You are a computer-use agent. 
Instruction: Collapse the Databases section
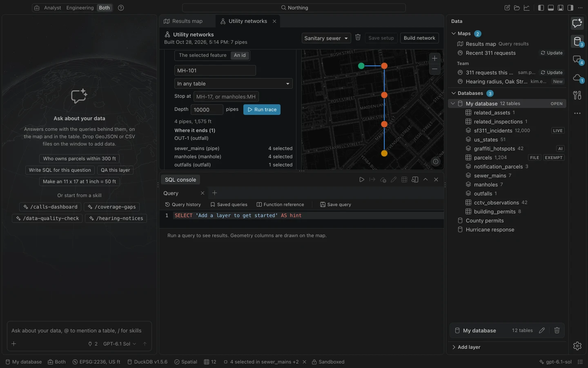(454, 93)
